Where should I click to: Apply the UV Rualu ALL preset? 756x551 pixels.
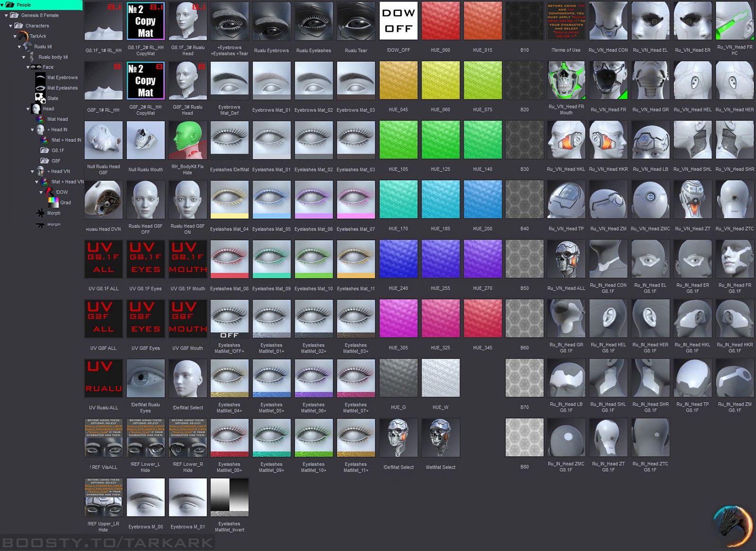(103, 378)
